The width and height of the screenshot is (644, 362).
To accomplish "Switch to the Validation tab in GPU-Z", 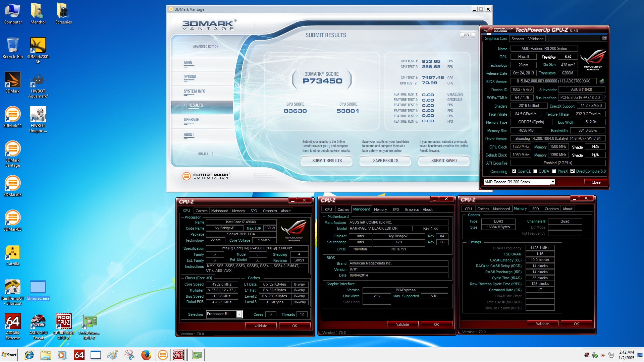I will click(536, 39).
